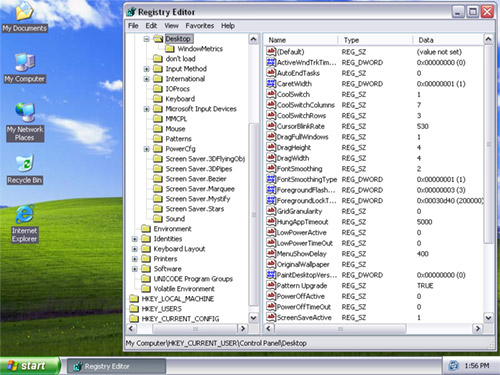Expand the Input Method key
The height and width of the screenshot is (375, 500).
(x=146, y=69)
